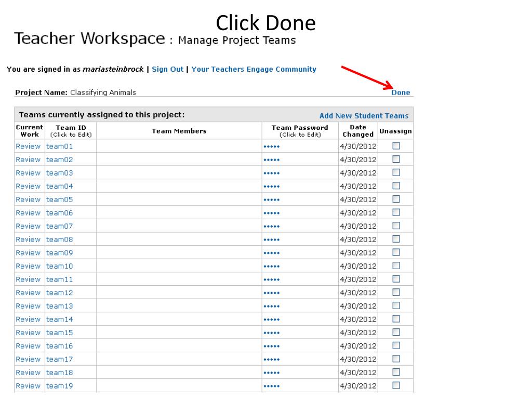Check Unassign box for team15
532x399 pixels.
pos(396,332)
